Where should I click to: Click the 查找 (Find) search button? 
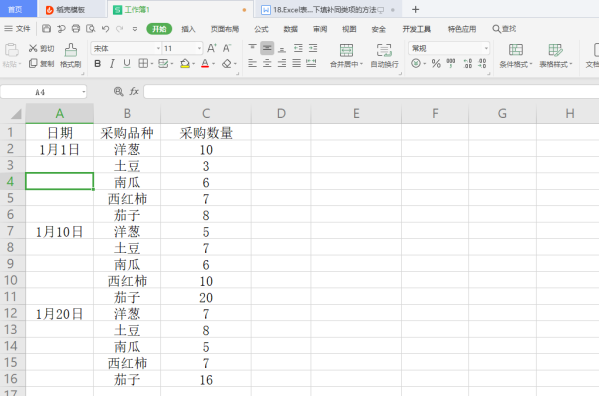point(504,29)
